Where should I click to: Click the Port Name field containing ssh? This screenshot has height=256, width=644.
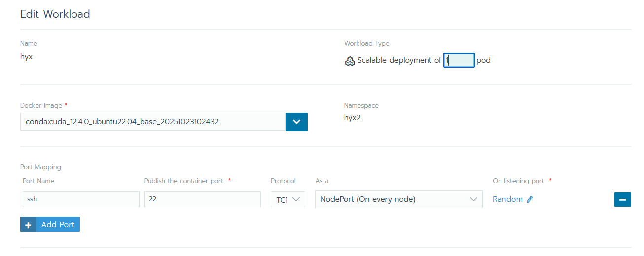(81, 199)
